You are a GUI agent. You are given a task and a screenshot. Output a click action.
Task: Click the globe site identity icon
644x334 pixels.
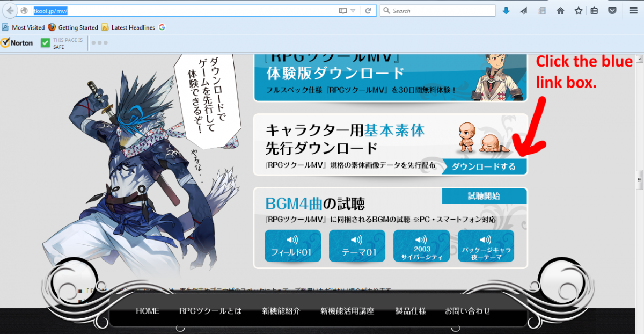tap(24, 10)
